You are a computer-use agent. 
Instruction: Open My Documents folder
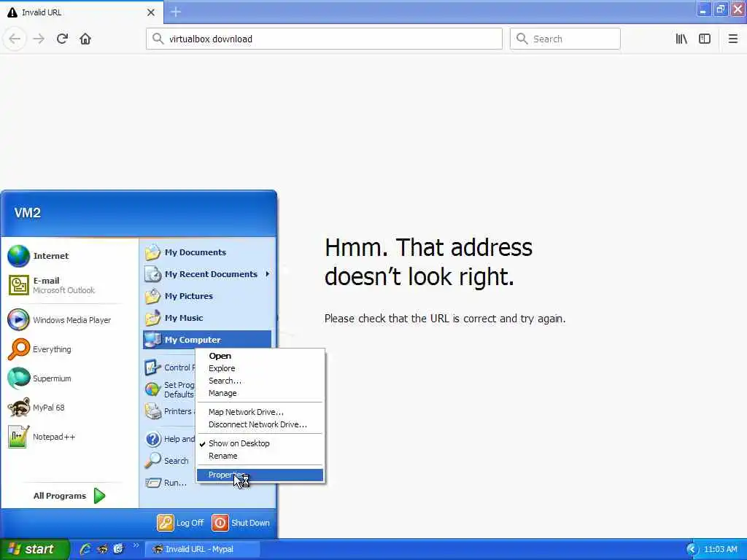click(x=208, y=252)
